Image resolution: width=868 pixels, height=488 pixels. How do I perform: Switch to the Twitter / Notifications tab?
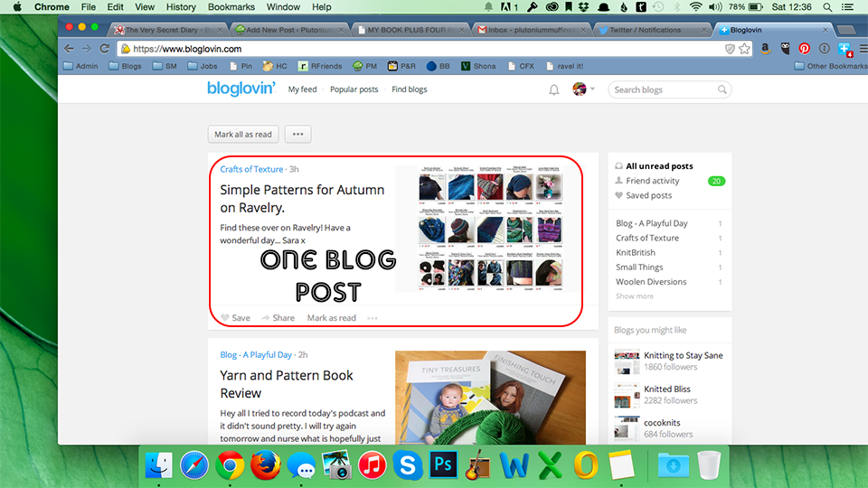pyautogui.click(x=651, y=30)
